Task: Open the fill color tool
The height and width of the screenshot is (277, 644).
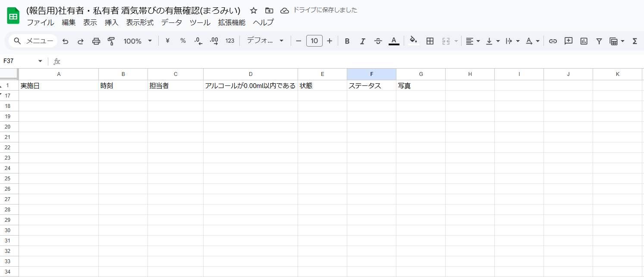Action: click(413, 41)
